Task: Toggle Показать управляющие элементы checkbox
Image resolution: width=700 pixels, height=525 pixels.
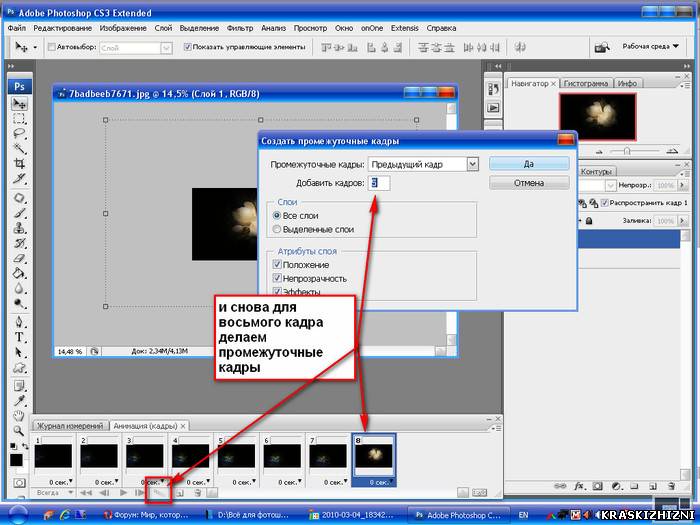Action: [x=188, y=47]
